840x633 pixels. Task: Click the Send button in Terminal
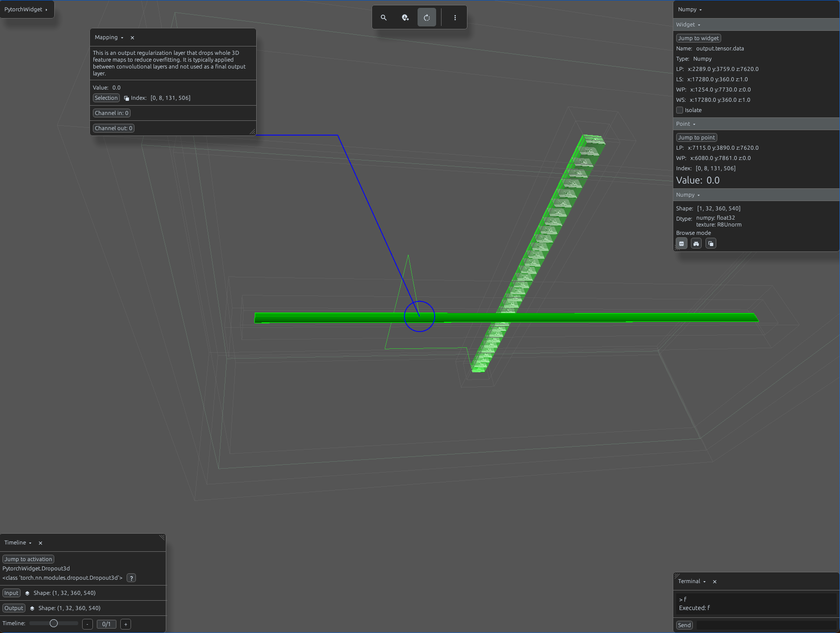[685, 625]
